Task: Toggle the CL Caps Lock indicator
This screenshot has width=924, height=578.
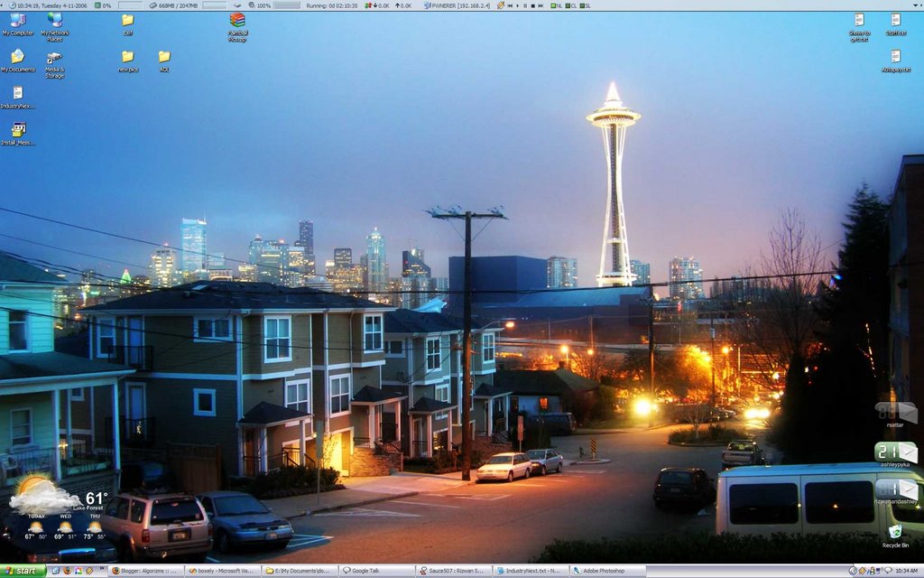Action: [x=571, y=6]
